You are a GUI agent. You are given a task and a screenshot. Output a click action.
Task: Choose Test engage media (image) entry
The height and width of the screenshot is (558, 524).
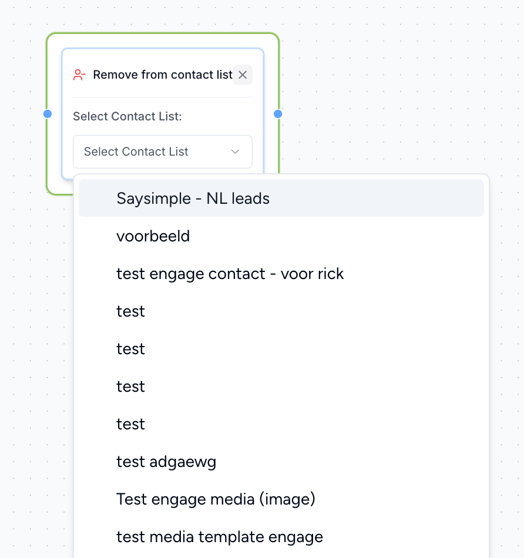281,499
